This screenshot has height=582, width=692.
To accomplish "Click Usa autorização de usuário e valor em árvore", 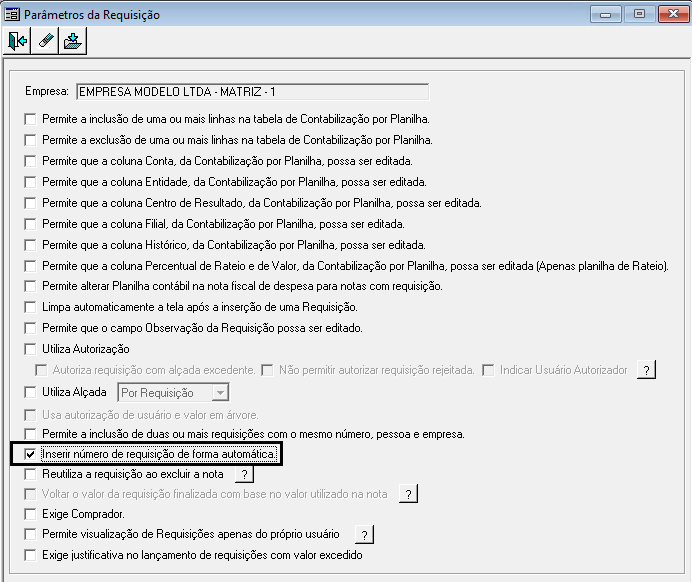I will tap(30, 415).
